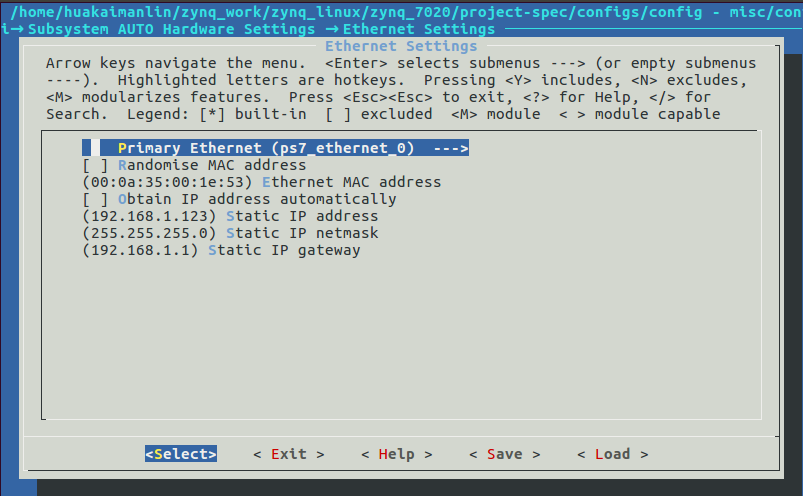The height and width of the screenshot is (496, 803).
Task: Click the Exit button
Action: 289,454
